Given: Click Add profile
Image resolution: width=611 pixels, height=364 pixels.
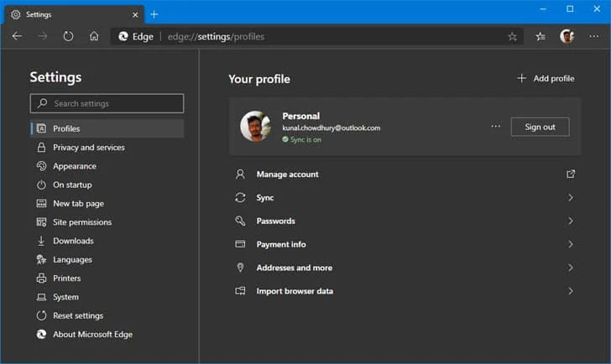Looking at the screenshot, I should [546, 78].
